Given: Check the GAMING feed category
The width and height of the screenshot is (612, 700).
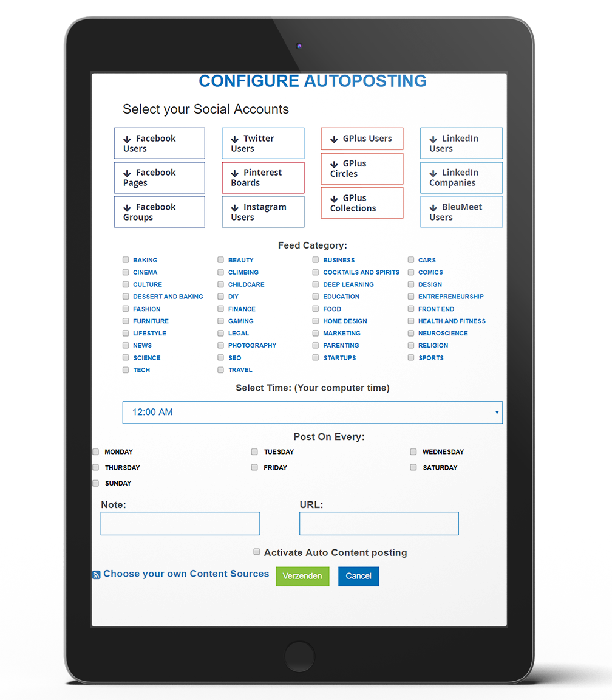Looking at the screenshot, I should [221, 321].
